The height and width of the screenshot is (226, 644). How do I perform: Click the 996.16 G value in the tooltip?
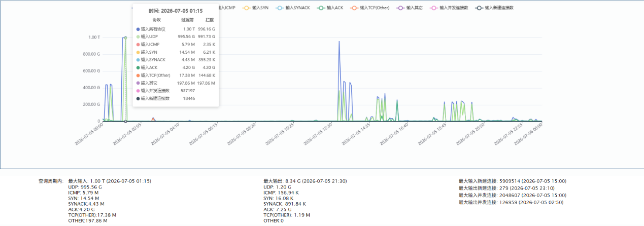(x=207, y=29)
